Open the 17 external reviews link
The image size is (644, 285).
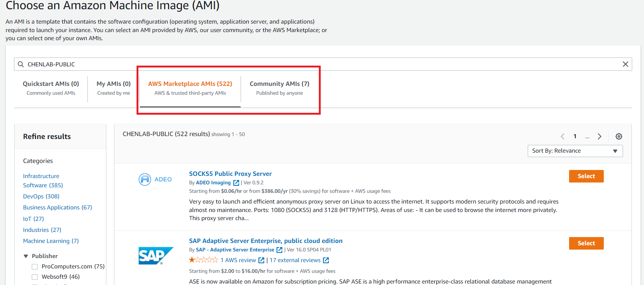[295, 260]
